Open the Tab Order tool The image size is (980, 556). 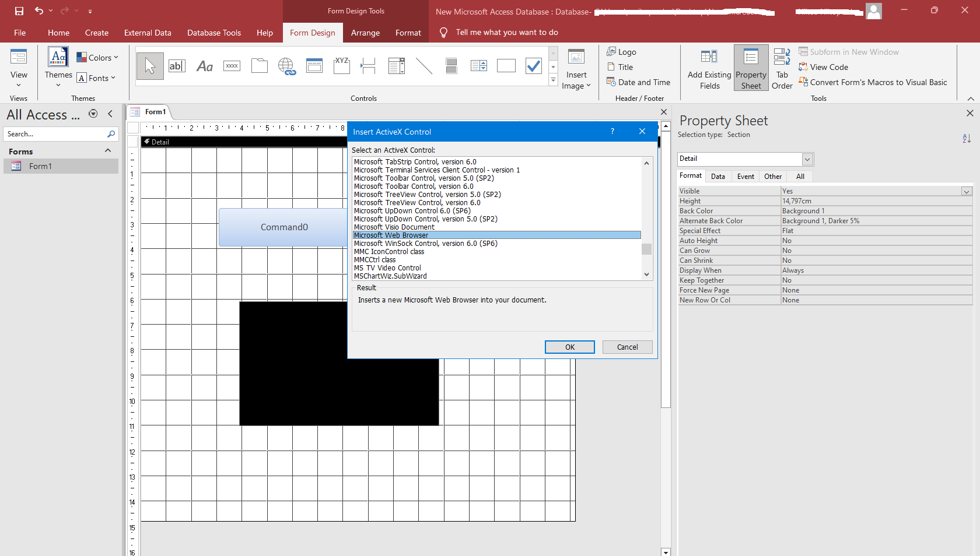pos(782,69)
